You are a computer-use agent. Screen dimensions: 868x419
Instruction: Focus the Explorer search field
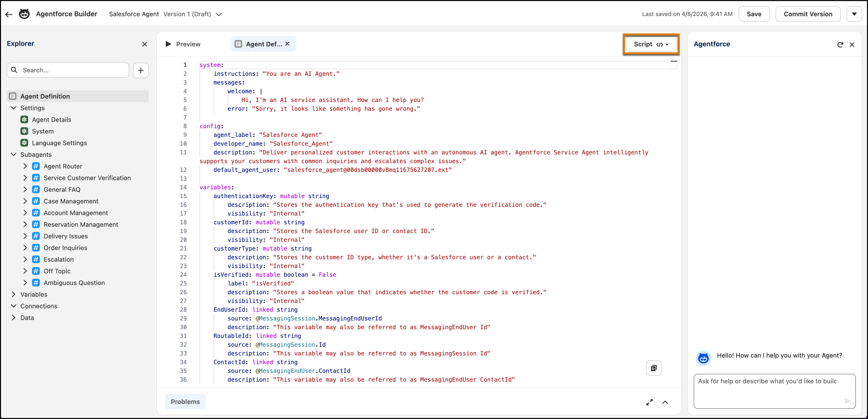pyautogui.click(x=68, y=70)
